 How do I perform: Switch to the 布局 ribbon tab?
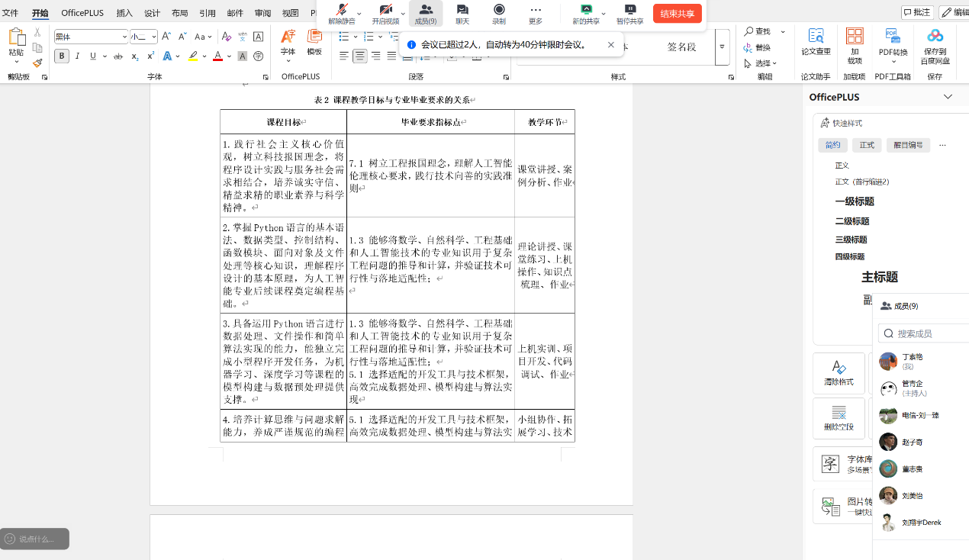pos(179,13)
